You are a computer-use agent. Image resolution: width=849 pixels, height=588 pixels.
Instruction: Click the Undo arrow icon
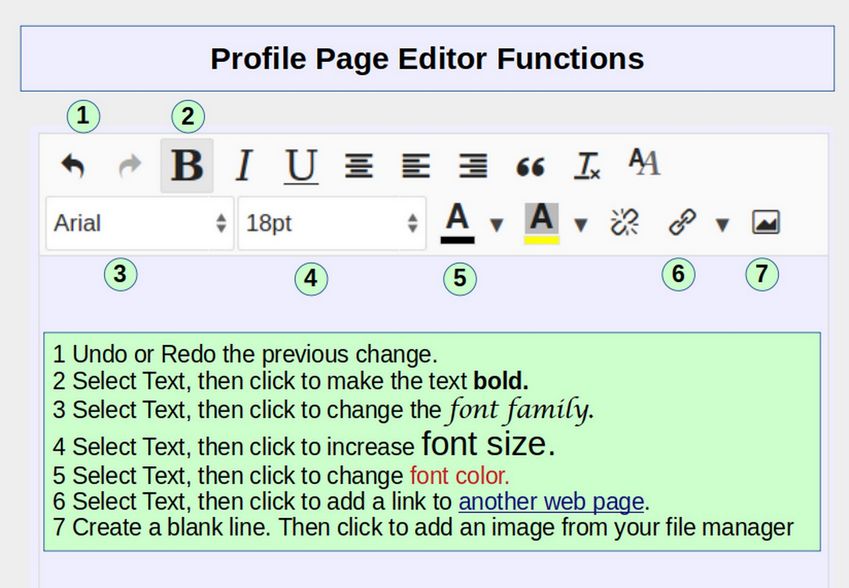pos(72,166)
